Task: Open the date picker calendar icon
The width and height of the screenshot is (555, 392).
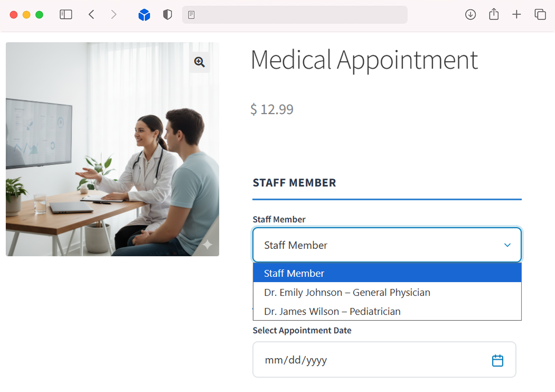Action: [x=497, y=360]
